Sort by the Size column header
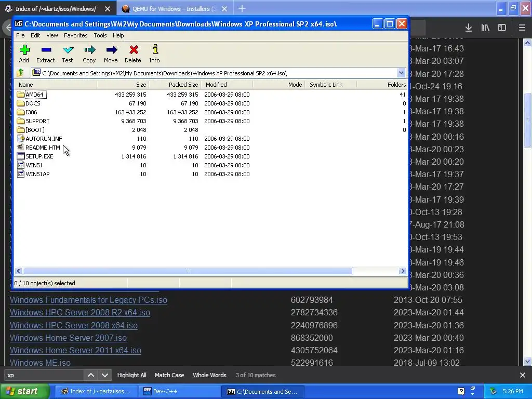This screenshot has height=399, width=532. [x=123, y=85]
